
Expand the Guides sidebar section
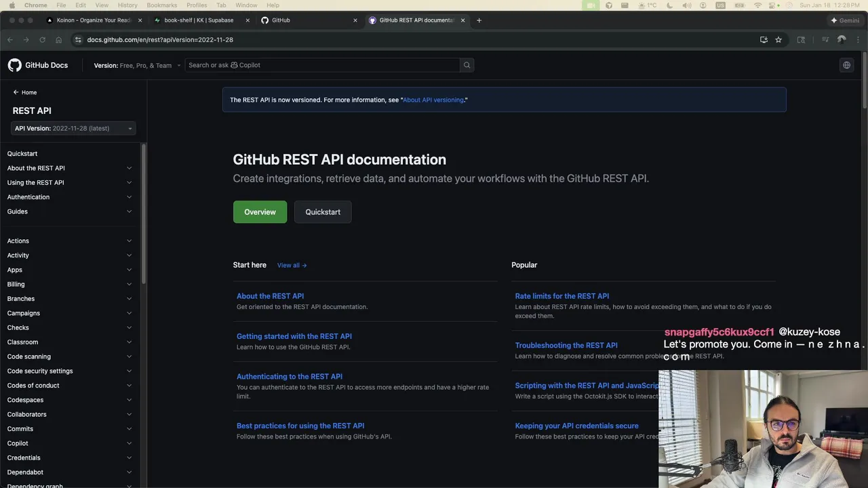click(129, 211)
